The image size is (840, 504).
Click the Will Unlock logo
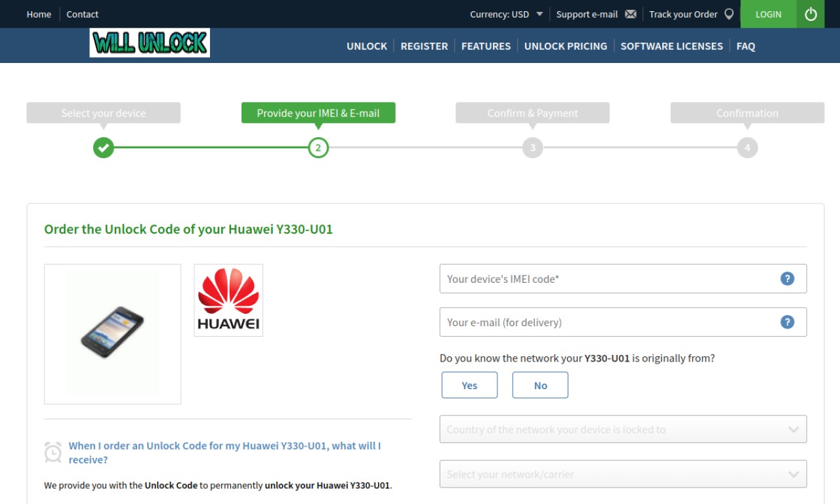pos(150,43)
